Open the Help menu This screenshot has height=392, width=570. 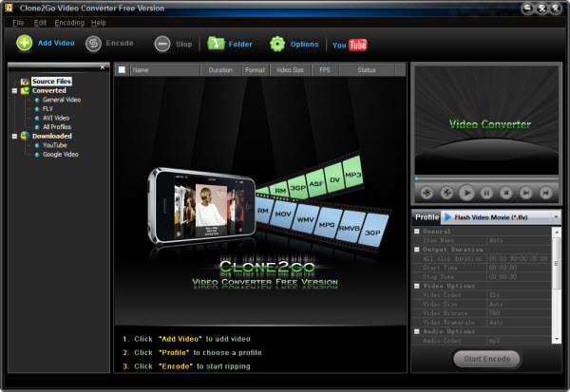(98, 23)
